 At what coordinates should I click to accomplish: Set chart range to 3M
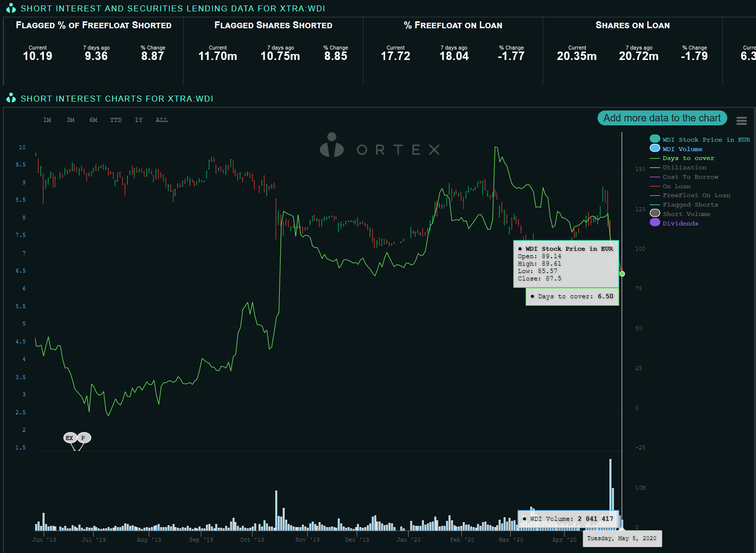click(x=71, y=120)
